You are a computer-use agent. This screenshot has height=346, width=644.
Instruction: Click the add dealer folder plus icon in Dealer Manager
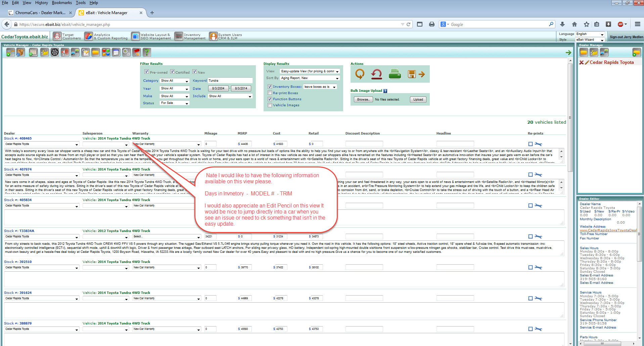pos(636,52)
